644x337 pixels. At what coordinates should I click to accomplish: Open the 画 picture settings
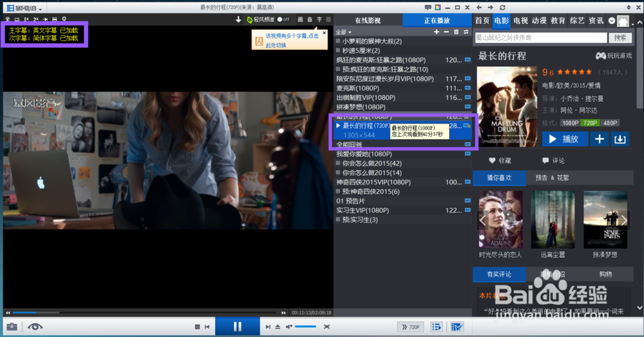[x=300, y=19]
